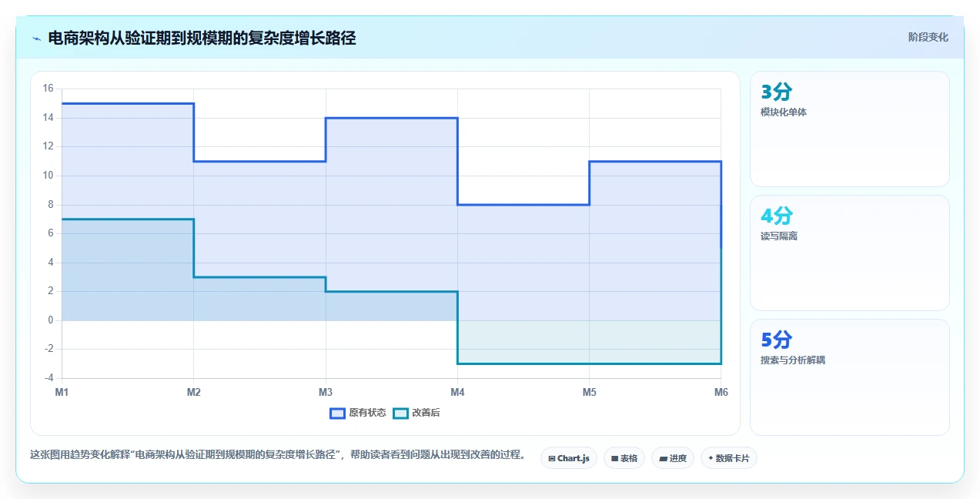Click the y-axis value 12

click(x=48, y=146)
